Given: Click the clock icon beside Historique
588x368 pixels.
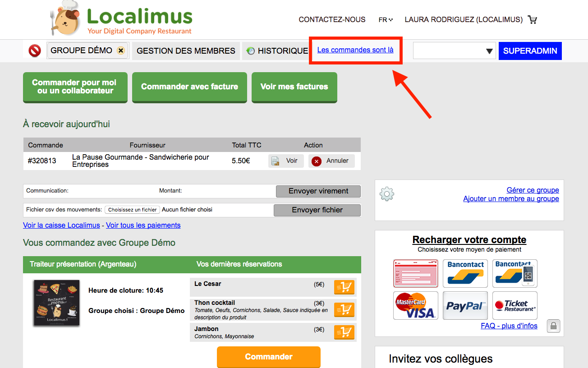Looking at the screenshot, I should [x=251, y=51].
